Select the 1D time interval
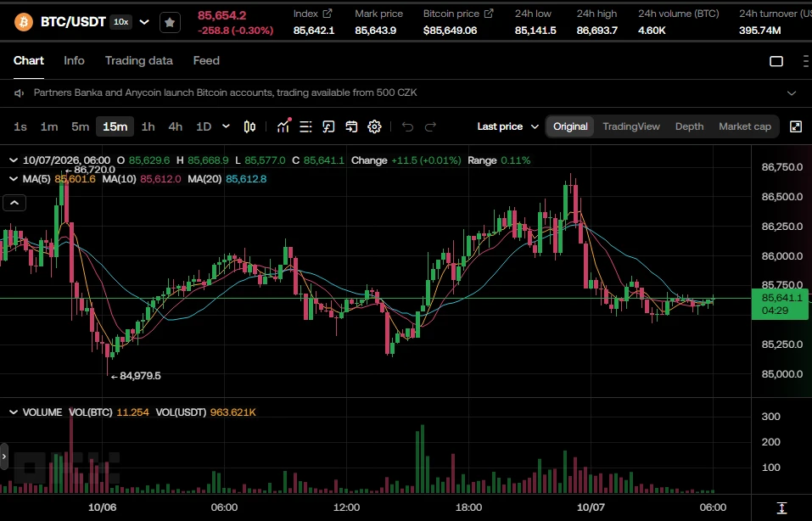Viewport: 812px width, 521px height. click(x=204, y=126)
